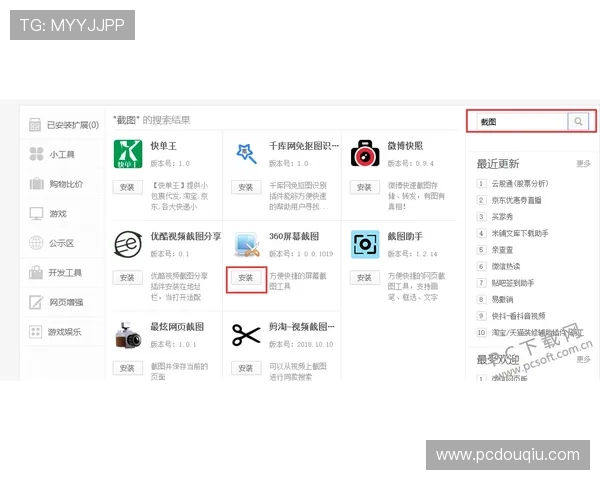Open 云股通(股票分析) in recent updates
This screenshot has height=480, width=600.
(520, 183)
